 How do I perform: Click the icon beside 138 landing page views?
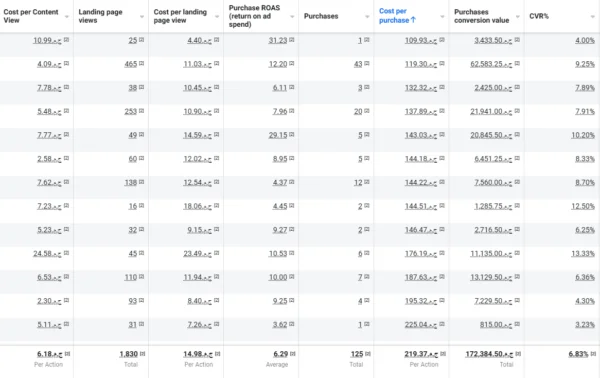coord(142,182)
